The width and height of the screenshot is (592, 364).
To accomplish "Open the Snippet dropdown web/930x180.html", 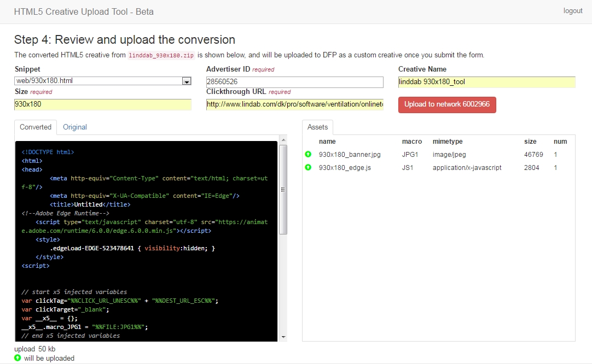I will tap(103, 81).
